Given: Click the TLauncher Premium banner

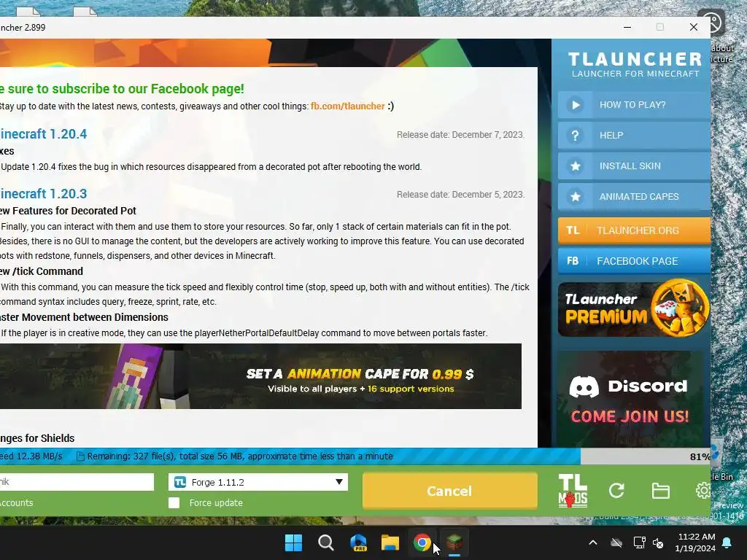Looking at the screenshot, I should 634,308.
